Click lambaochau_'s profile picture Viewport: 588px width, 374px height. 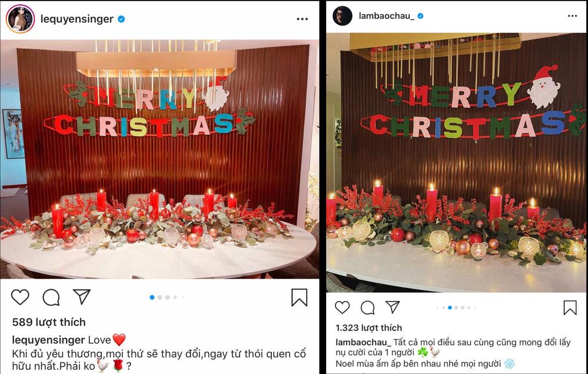(343, 15)
